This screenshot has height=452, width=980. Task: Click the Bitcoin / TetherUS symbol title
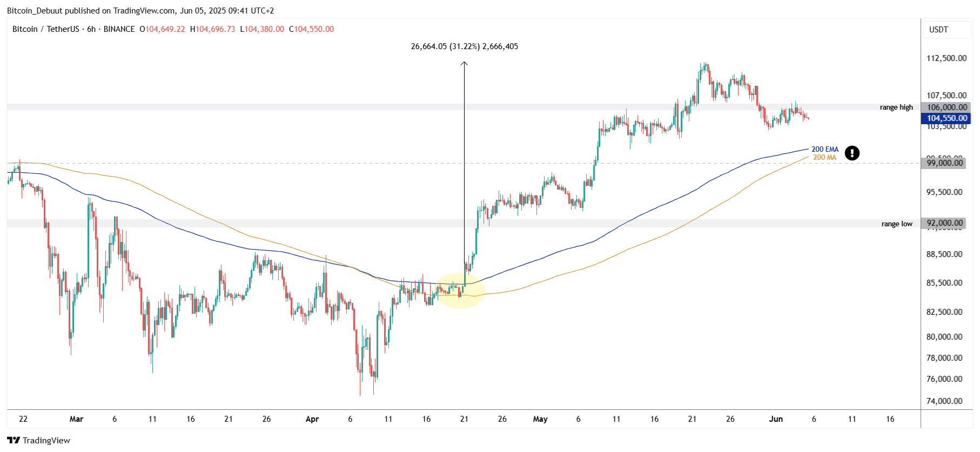46,29
